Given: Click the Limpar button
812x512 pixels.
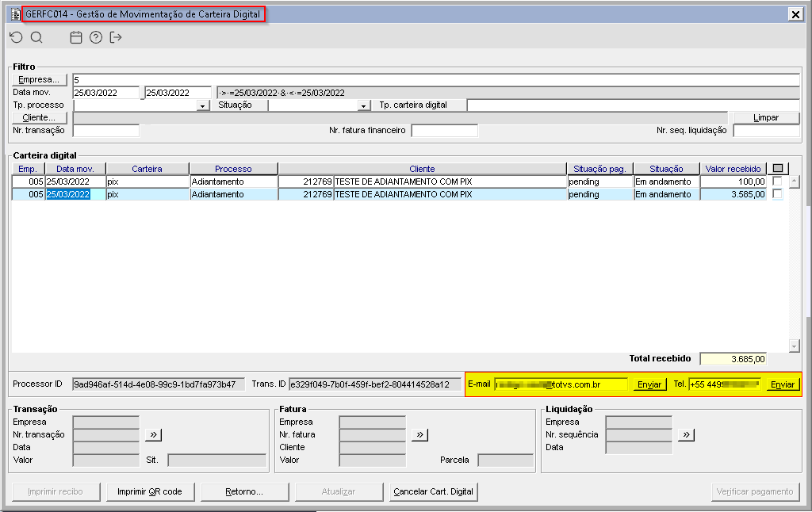Looking at the screenshot, I should pos(766,117).
